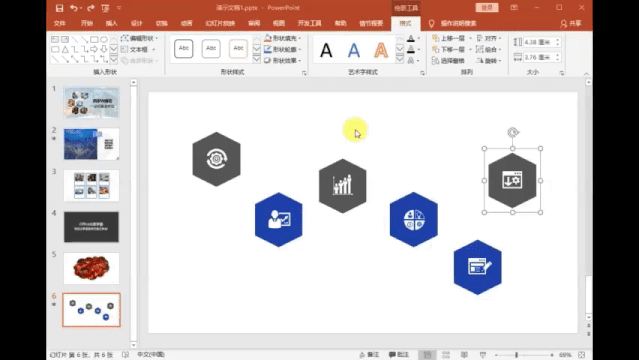Open the 文件 (File) menu

59,24
